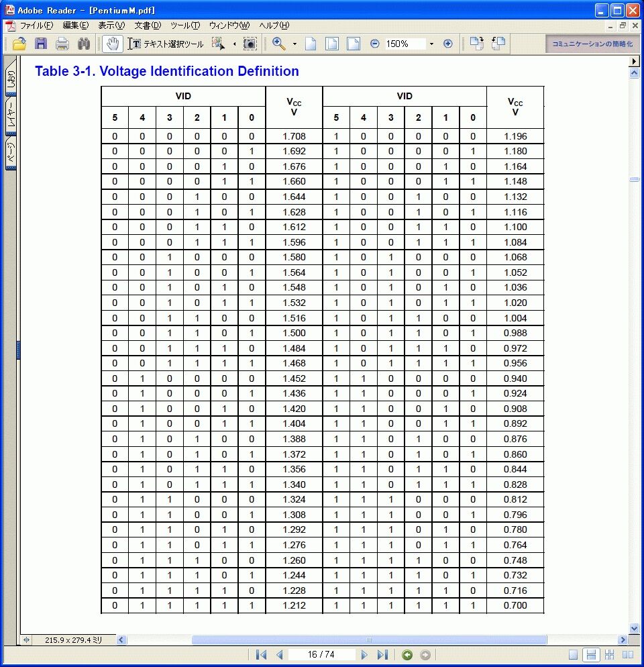Click the Table 3-1 heading text

[167, 71]
